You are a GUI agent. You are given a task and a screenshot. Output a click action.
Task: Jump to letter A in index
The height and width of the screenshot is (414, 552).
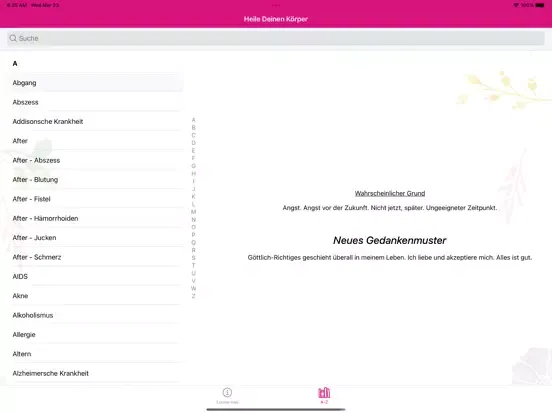click(193, 120)
